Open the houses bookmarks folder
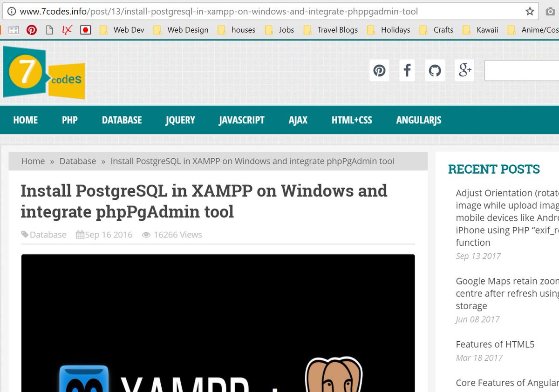The height and width of the screenshot is (392, 559). point(237,30)
